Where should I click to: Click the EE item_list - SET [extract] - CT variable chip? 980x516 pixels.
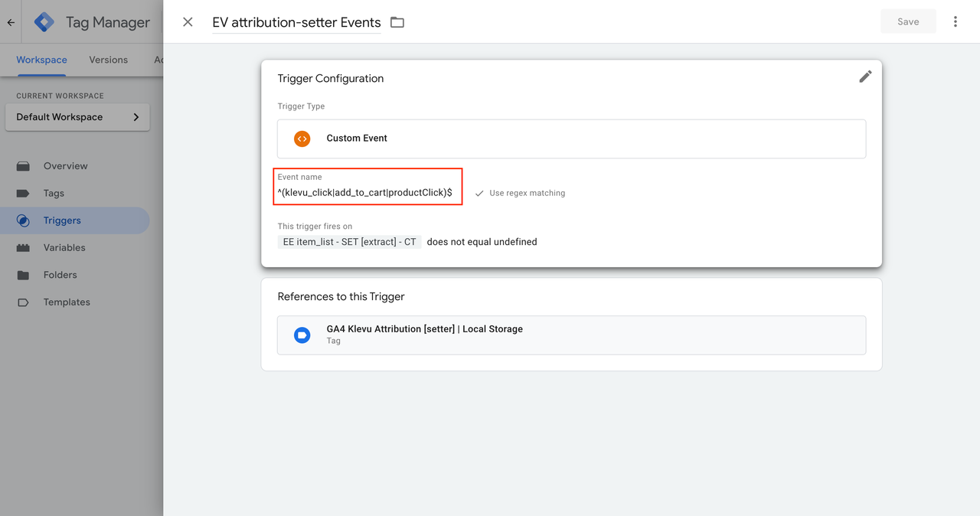click(x=350, y=242)
